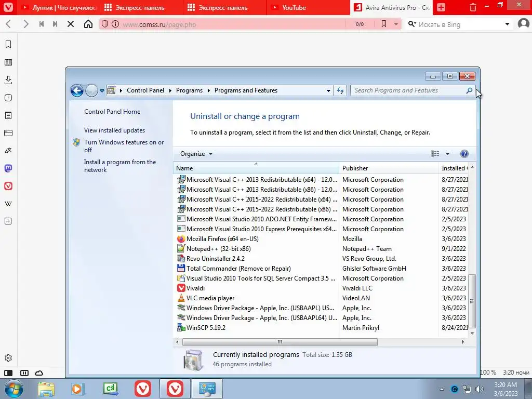Image resolution: width=532 pixels, height=399 pixels.
Task: Go to the Vivaldi home page
Action: (88, 24)
